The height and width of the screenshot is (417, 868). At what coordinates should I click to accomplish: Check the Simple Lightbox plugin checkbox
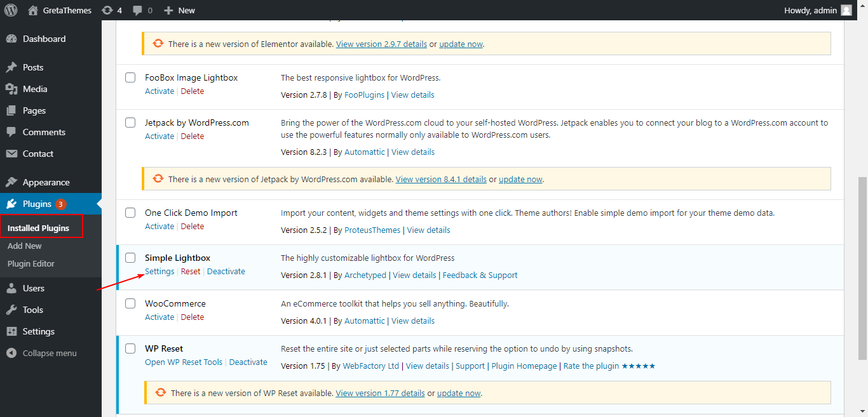tap(130, 258)
